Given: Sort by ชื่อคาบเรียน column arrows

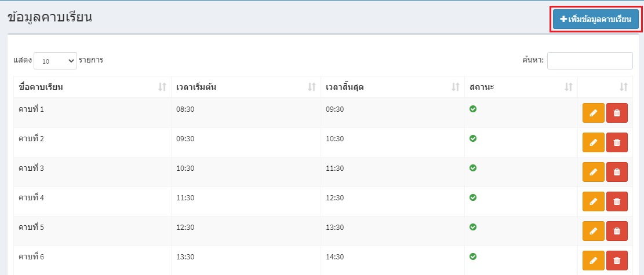Looking at the screenshot, I should tap(162, 87).
